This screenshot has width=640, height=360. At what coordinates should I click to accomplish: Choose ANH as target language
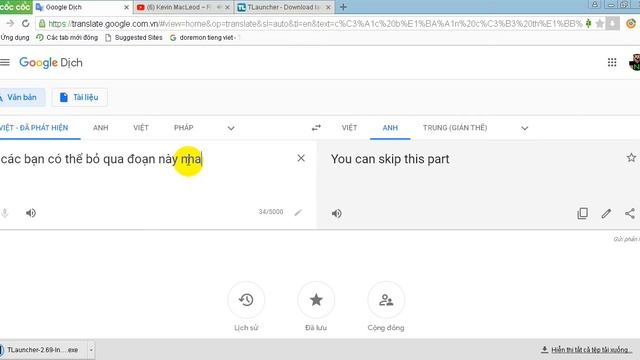click(x=390, y=128)
